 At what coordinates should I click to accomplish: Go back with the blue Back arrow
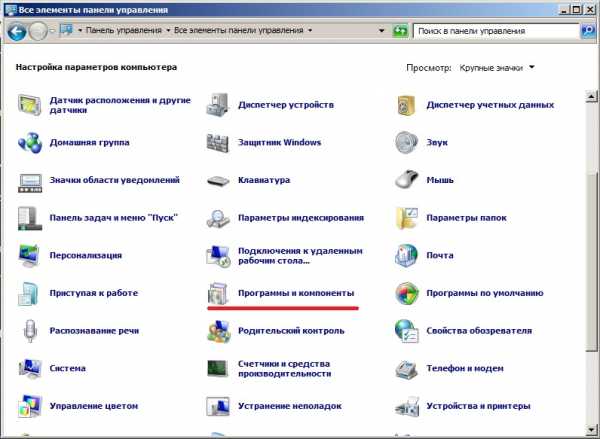click(x=16, y=31)
